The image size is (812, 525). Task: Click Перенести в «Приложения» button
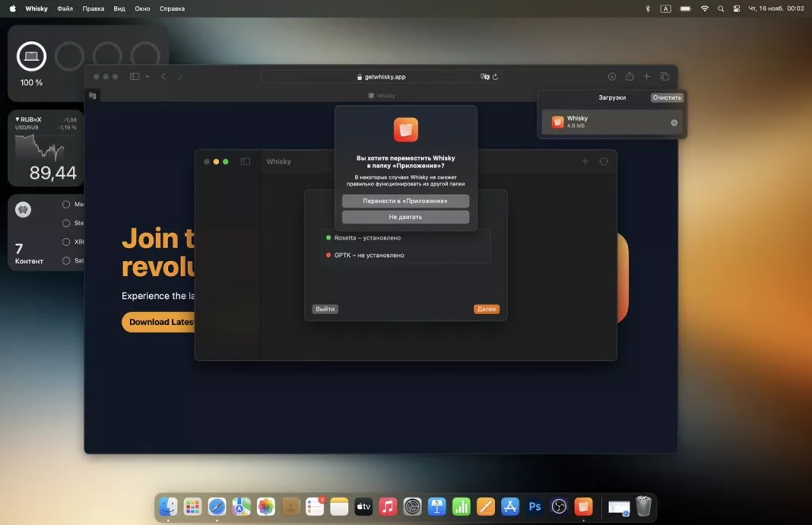point(405,201)
